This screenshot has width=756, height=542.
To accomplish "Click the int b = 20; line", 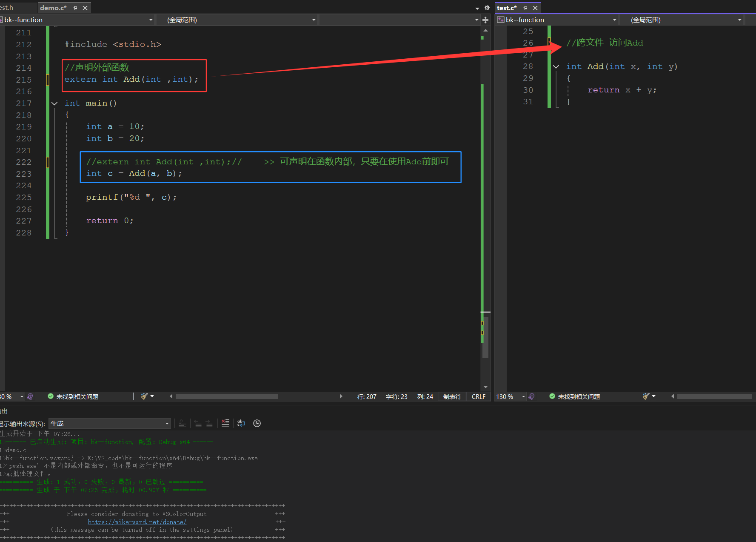I will pos(115,139).
